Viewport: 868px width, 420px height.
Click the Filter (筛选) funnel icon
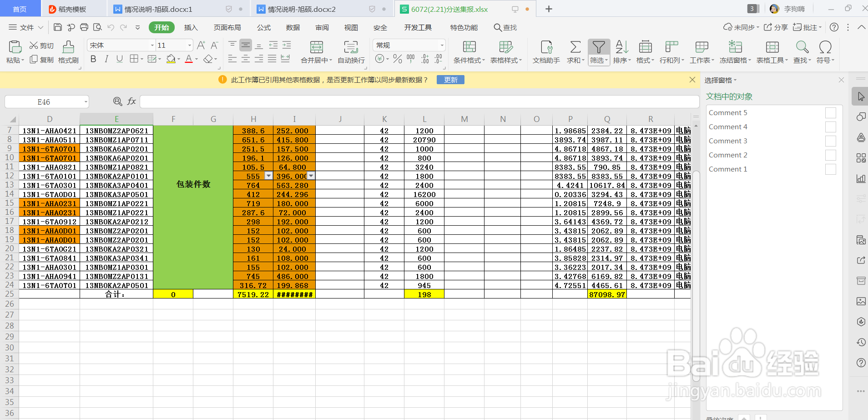pos(599,47)
